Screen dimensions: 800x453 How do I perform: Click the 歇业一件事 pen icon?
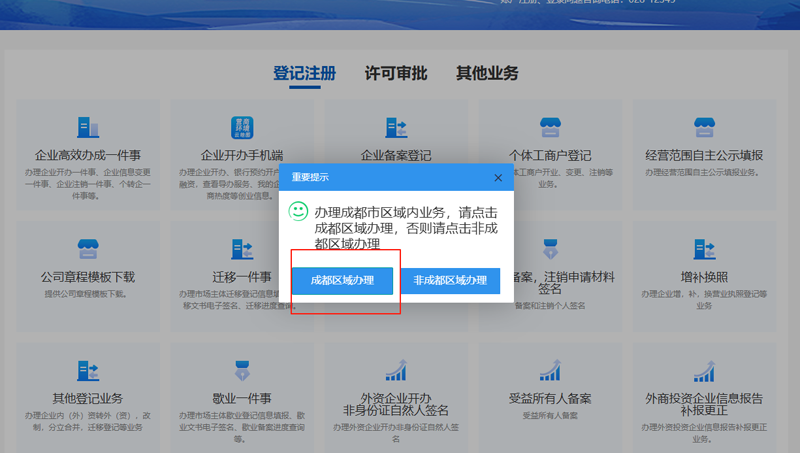(x=242, y=370)
